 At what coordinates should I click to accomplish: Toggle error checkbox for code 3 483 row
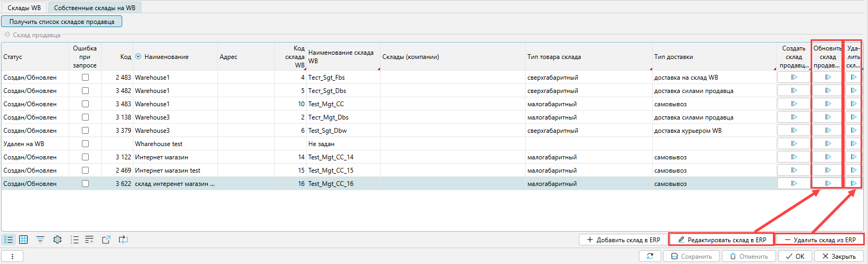(x=85, y=104)
